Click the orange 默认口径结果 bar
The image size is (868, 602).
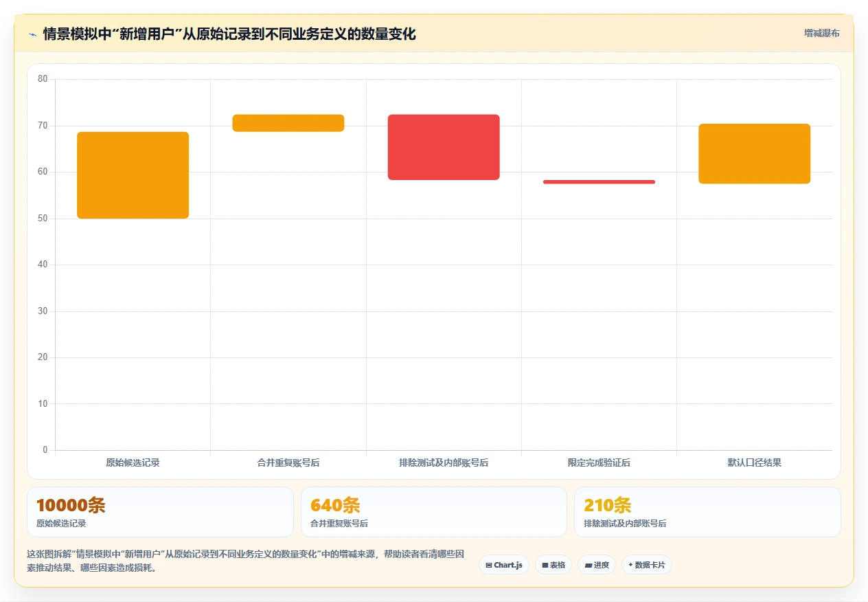point(754,154)
